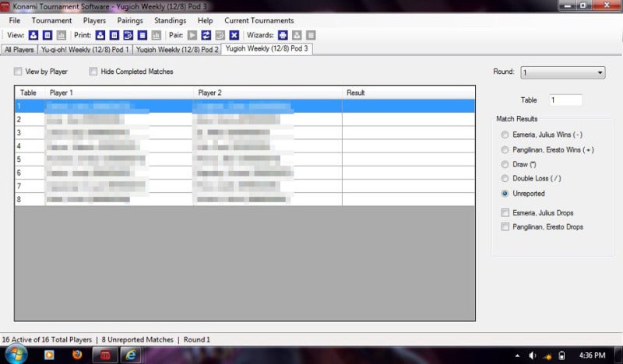Open the Players menu
This screenshot has height=364, width=623.
point(94,21)
